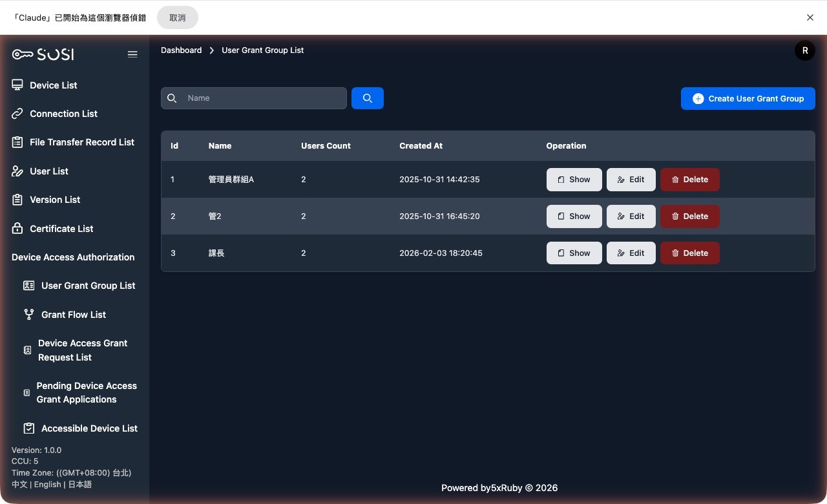Select the Device List monitor icon
This screenshot has height=504, width=827.
(x=17, y=85)
